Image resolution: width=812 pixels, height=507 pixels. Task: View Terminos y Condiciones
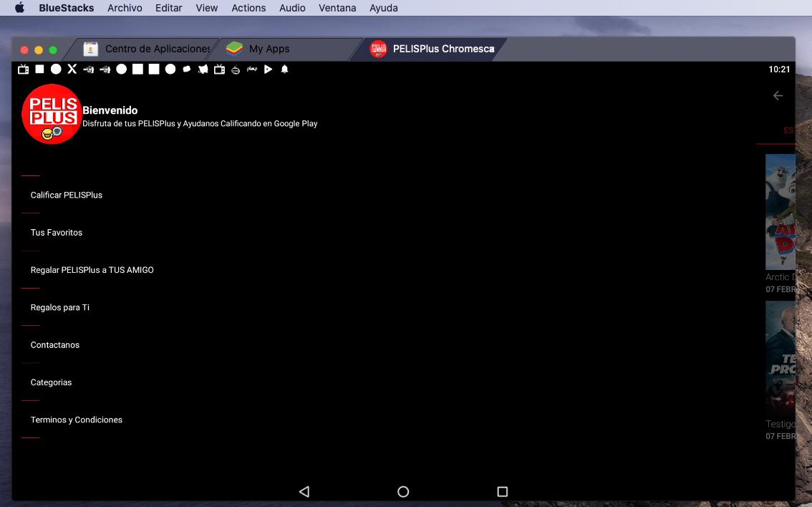(x=77, y=420)
